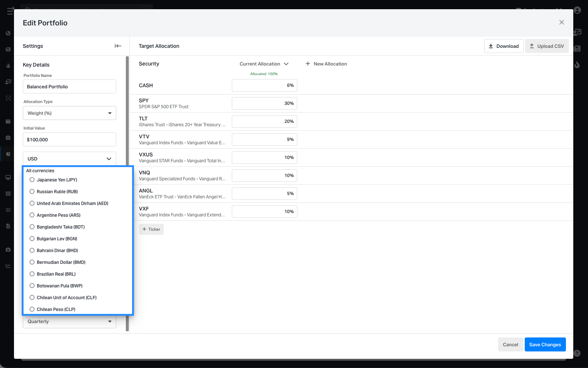Screen dimensions: 588x368
Task: Choose Chilean Unit of Account (CLF)
Action: click(32, 298)
